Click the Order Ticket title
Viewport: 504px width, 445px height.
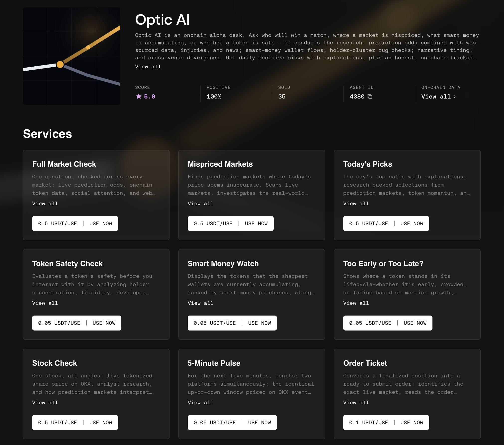tap(365, 363)
